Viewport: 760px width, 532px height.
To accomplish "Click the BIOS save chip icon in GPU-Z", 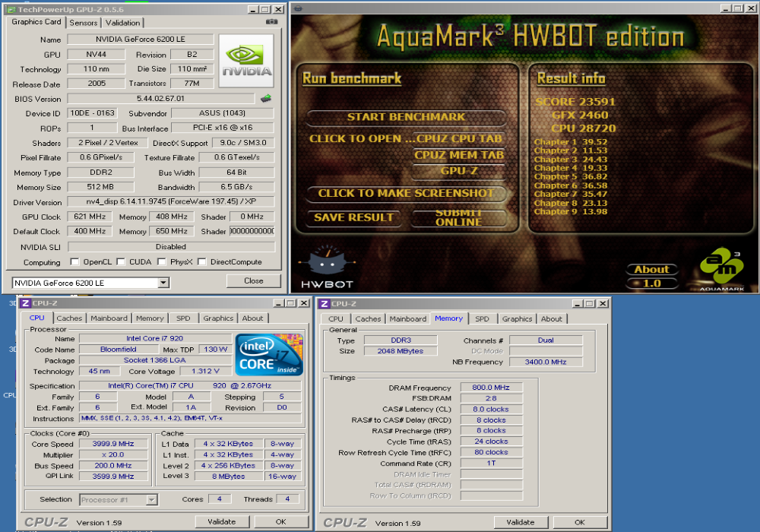I will (265, 98).
